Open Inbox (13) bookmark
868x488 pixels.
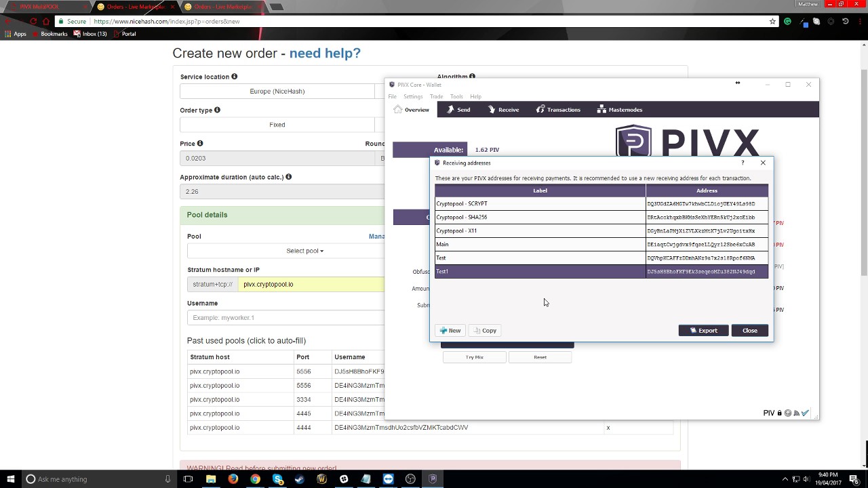click(90, 34)
